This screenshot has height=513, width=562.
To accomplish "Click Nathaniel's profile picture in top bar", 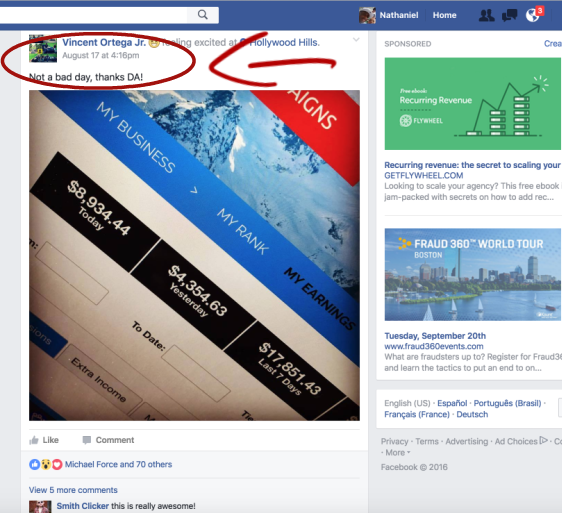I will coord(367,15).
